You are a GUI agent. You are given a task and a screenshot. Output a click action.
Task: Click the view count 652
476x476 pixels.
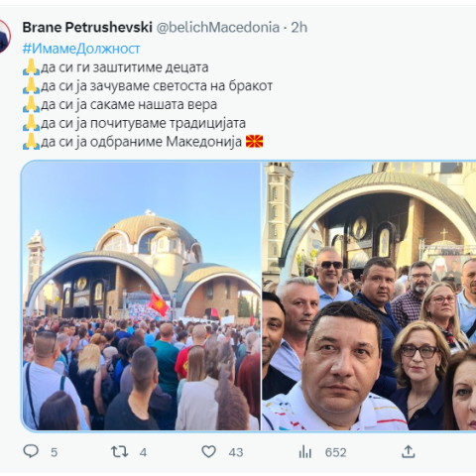coord(335,452)
